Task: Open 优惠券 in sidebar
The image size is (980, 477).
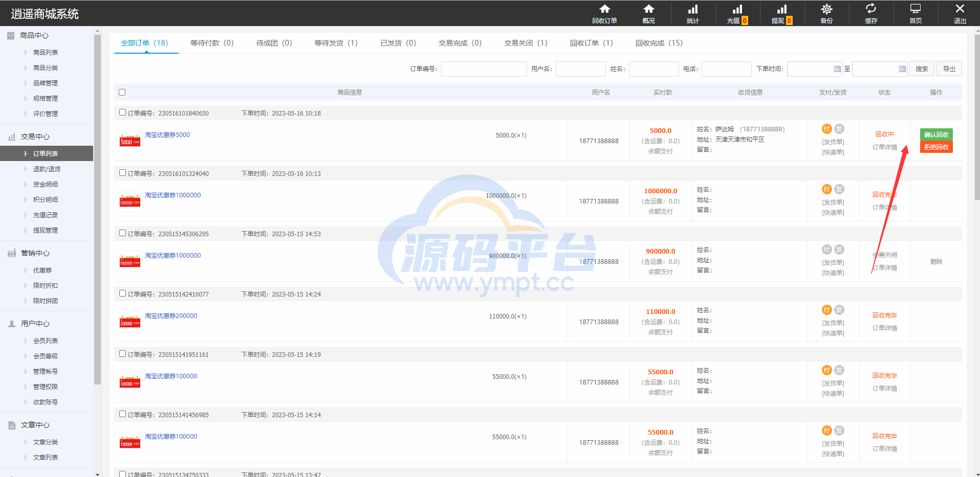Action: 42,270
